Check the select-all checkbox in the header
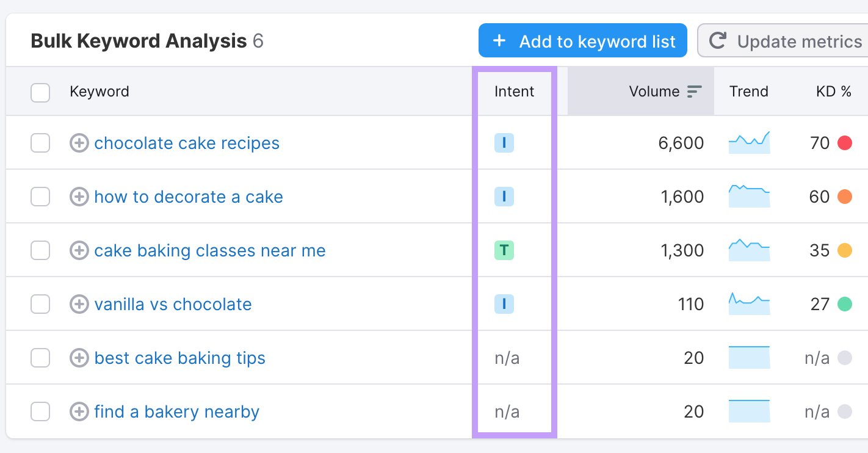This screenshot has height=453, width=868. [x=40, y=92]
